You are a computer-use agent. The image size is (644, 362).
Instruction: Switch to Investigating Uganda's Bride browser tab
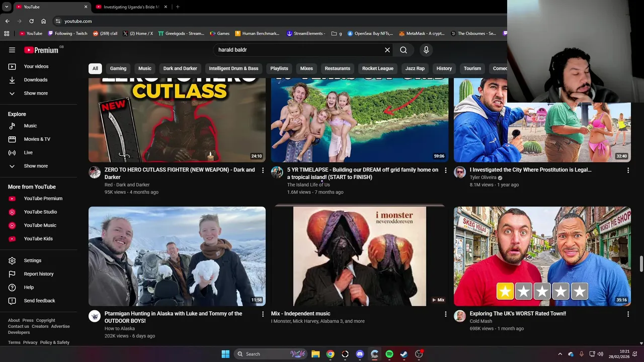(x=131, y=7)
